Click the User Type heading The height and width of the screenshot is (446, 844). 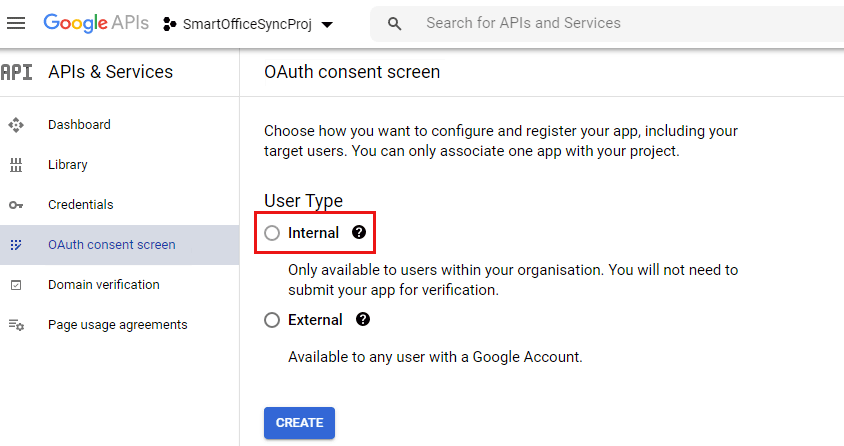click(304, 201)
